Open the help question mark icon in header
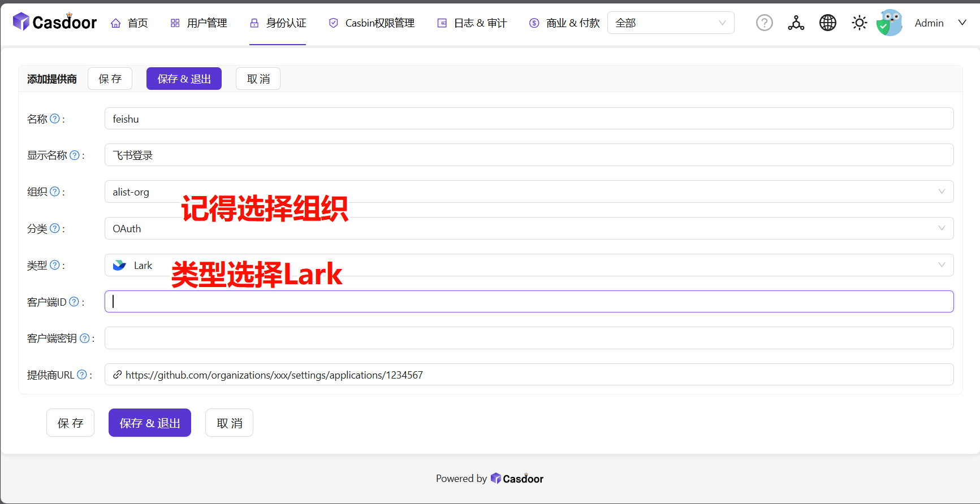 (x=765, y=23)
